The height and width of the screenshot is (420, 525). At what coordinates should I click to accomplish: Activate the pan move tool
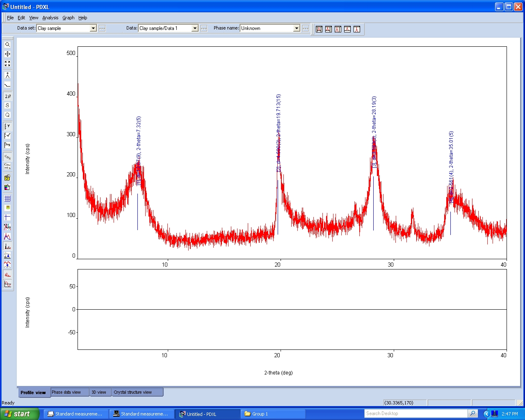(x=7, y=54)
